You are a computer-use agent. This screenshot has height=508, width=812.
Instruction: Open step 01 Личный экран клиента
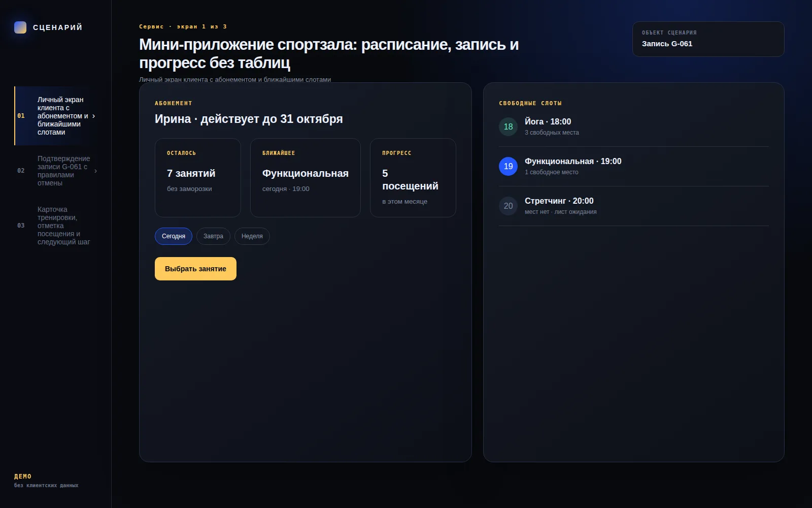coord(56,116)
